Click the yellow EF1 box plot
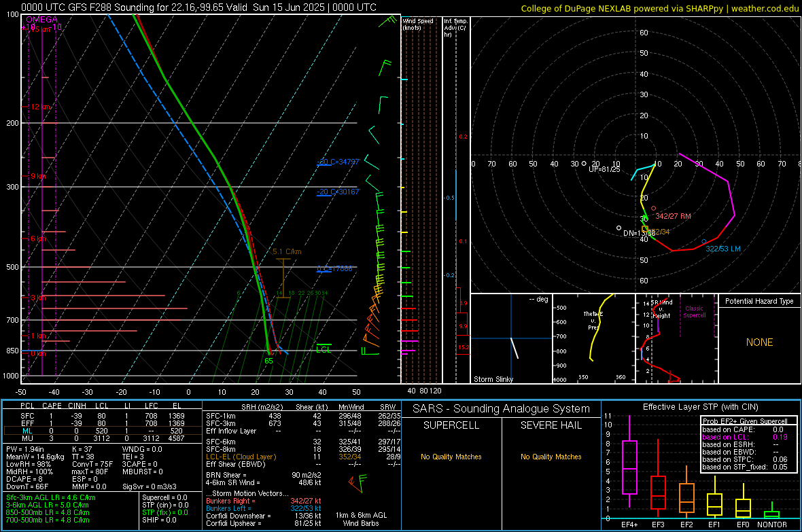The width and height of the screenshot is (802, 532). pyautogui.click(x=714, y=498)
